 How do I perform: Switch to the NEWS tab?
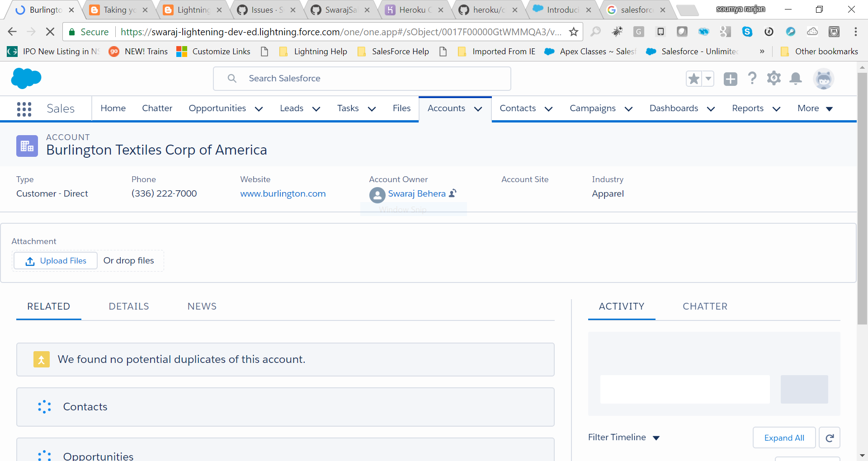(x=202, y=306)
